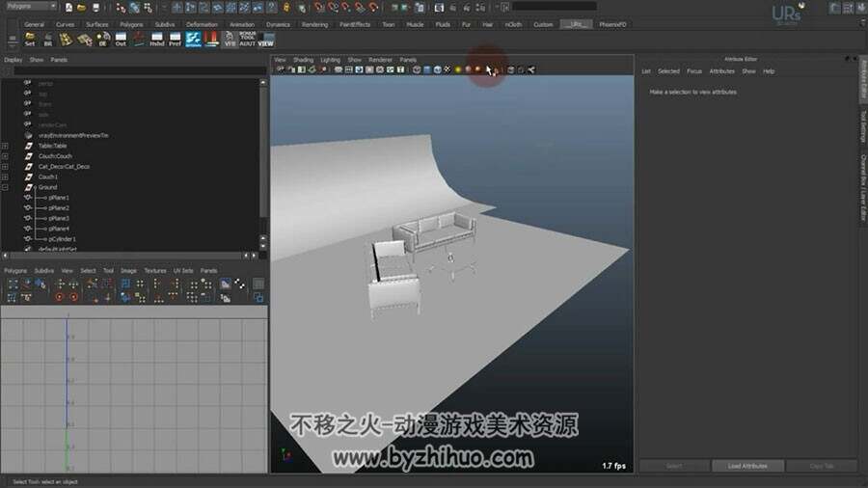Screen dimensions: 868x488
Task: Open the General shelf tab
Action: 34,25
